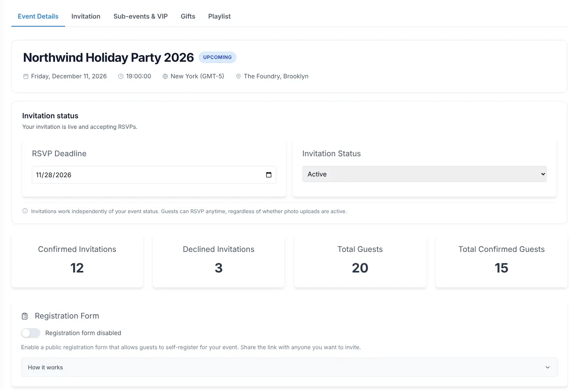Go to the Gifts tab
This screenshot has width=582, height=392.
tap(188, 17)
